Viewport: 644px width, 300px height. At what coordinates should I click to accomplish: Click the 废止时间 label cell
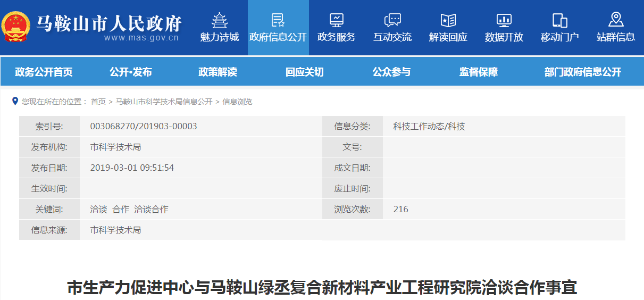(x=353, y=189)
